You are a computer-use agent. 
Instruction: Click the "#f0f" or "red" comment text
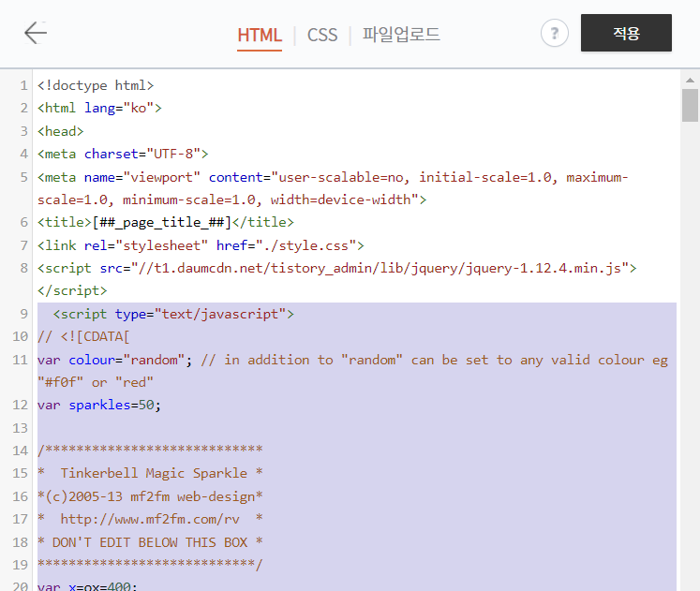click(x=95, y=382)
